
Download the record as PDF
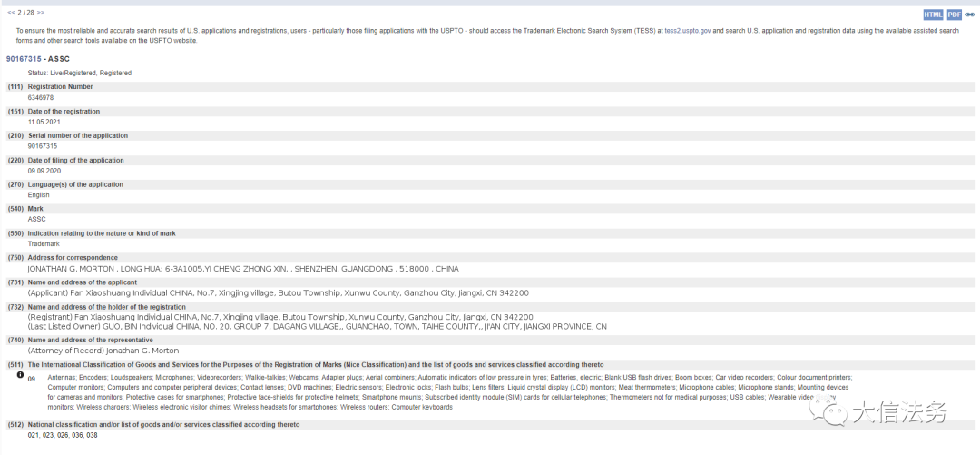[955, 15]
